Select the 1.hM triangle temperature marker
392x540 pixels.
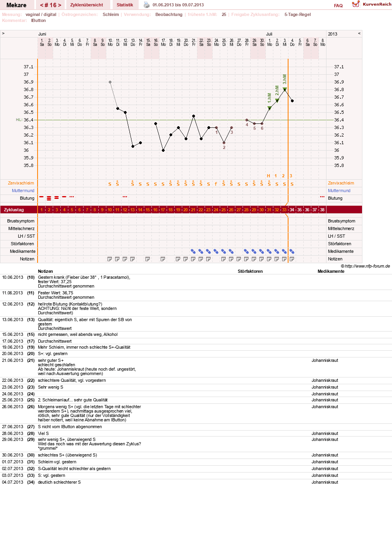(x=269, y=108)
